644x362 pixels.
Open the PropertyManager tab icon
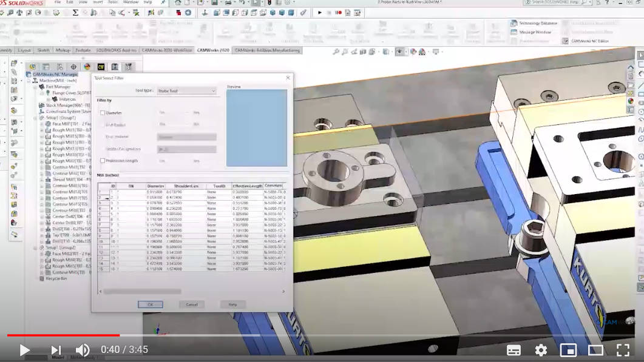[x=46, y=67]
